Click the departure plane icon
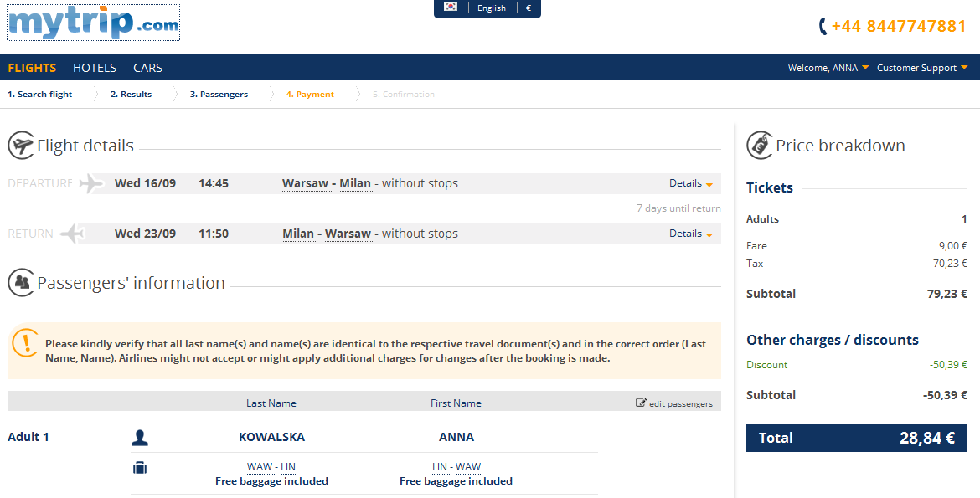 92,183
